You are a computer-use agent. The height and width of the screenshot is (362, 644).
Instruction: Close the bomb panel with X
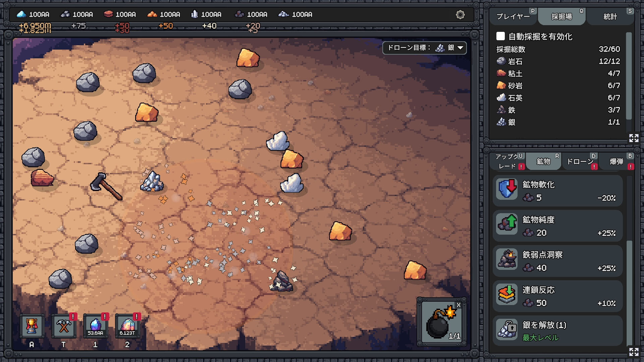459,305
